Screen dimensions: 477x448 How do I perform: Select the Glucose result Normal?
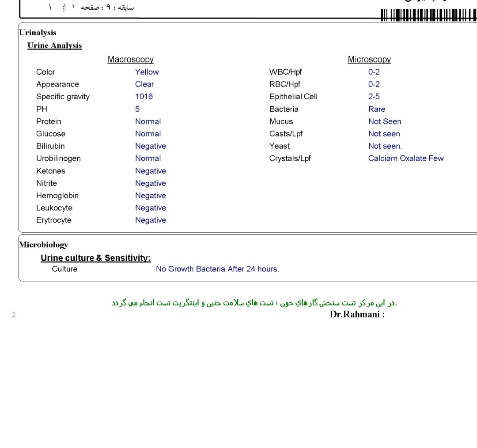pyautogui.click(x=148, y=134)
